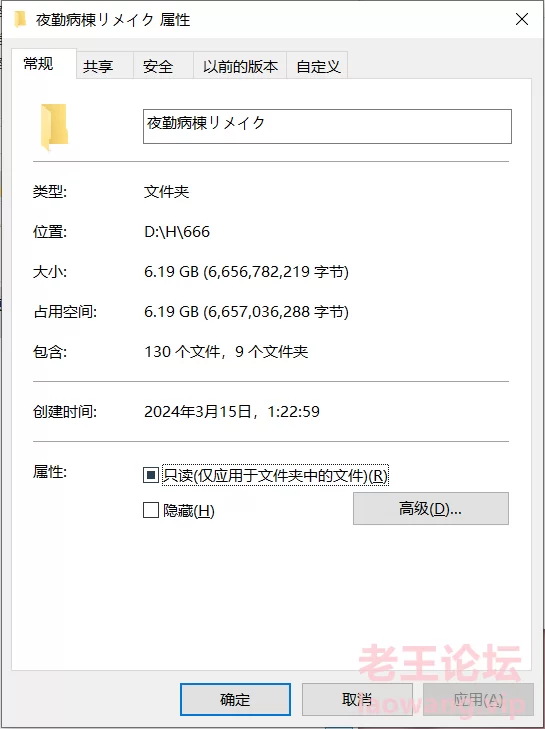Image resolution: width=545 pixels, height=729 pixels.
Task: Click the creation date 2024年3月15日 text
Action: click(x=198, y=411)
